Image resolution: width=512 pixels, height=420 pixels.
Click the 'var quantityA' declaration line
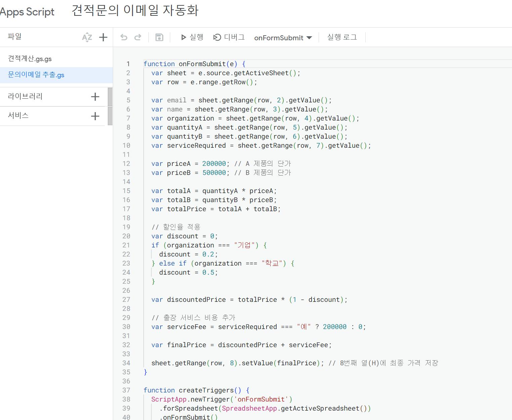[x=249, y=127]
